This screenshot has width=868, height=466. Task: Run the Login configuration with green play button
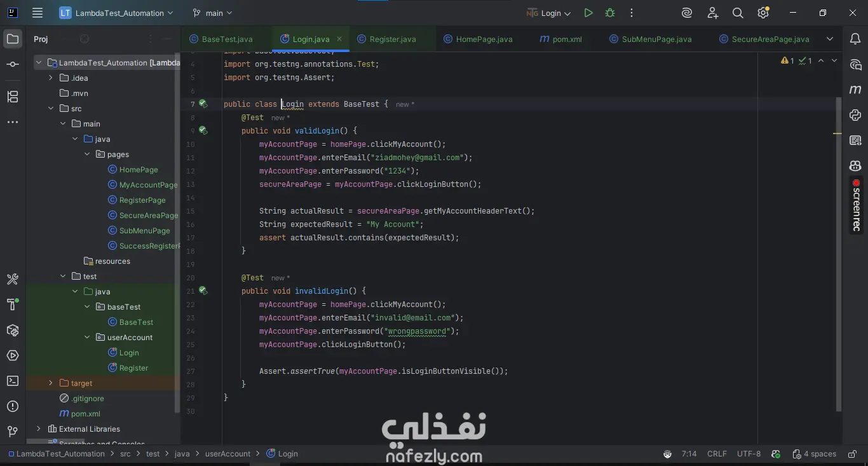pyautogui.click(x=588, y=13)
